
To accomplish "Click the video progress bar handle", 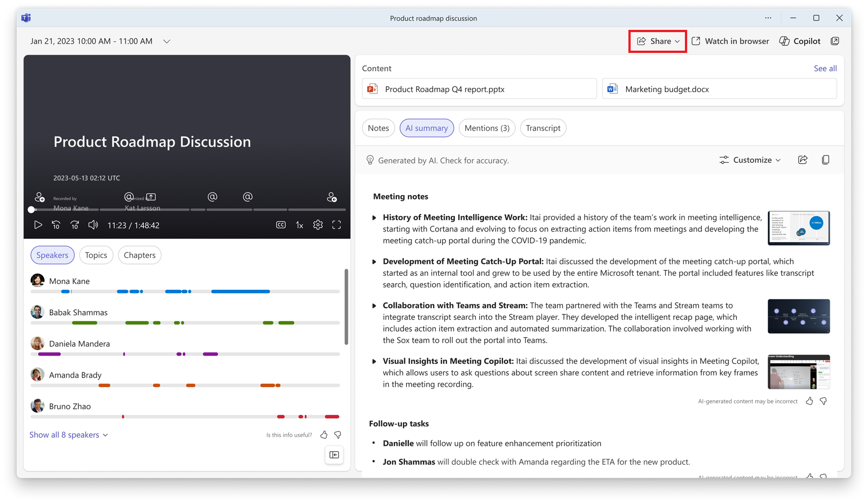I will [31, 209].
